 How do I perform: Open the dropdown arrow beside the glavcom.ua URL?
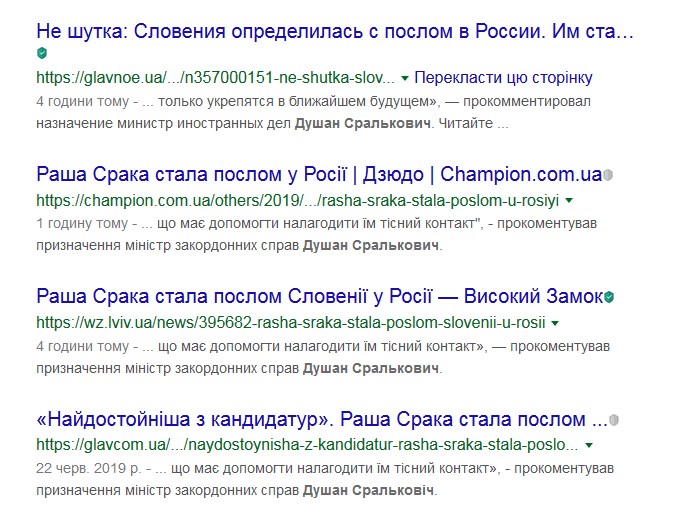click(589, 445)
